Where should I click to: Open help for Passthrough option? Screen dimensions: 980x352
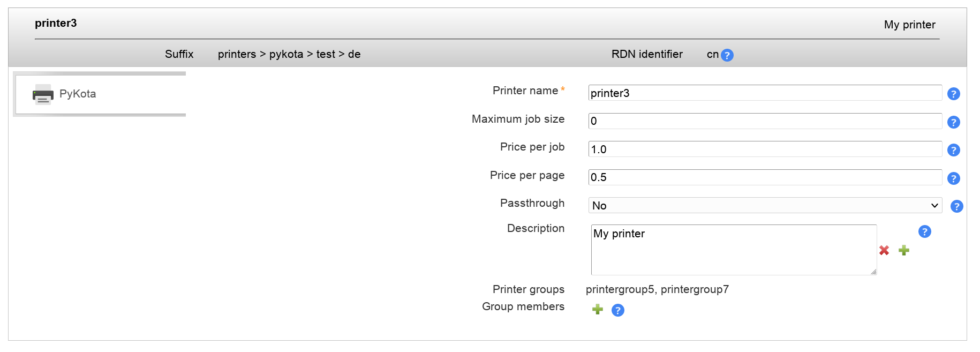[956, 206]
